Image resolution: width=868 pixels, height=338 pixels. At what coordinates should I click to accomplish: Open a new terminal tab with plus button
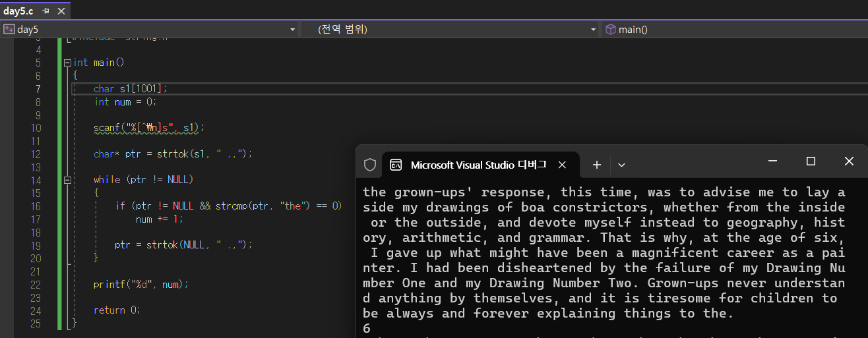(597, 165)
